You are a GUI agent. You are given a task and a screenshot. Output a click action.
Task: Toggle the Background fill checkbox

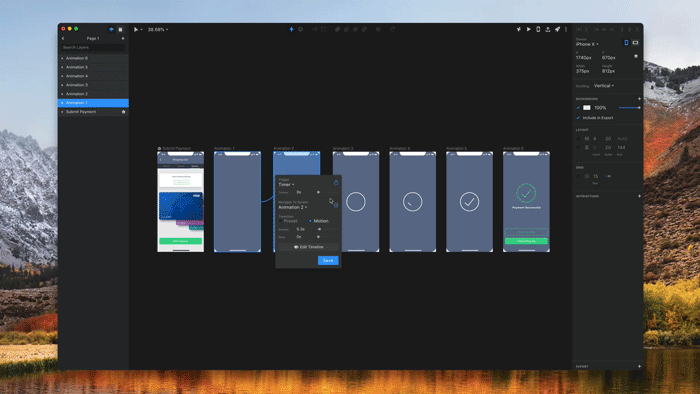tap(578, 108)
